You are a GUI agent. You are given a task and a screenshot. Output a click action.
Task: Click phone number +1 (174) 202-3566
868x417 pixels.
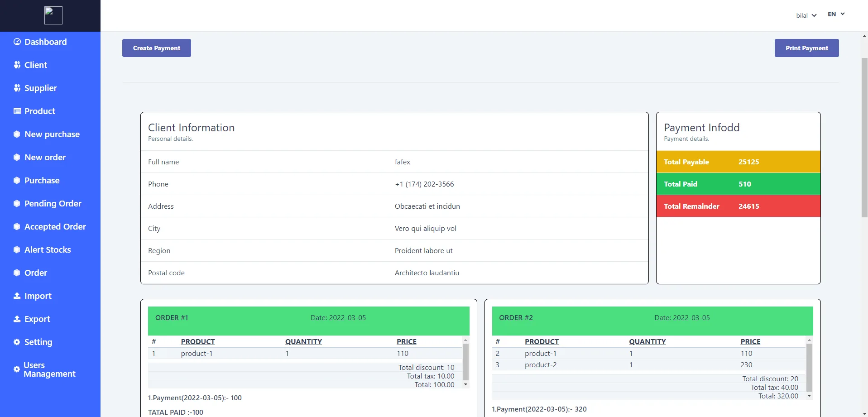tap(424, 184)
